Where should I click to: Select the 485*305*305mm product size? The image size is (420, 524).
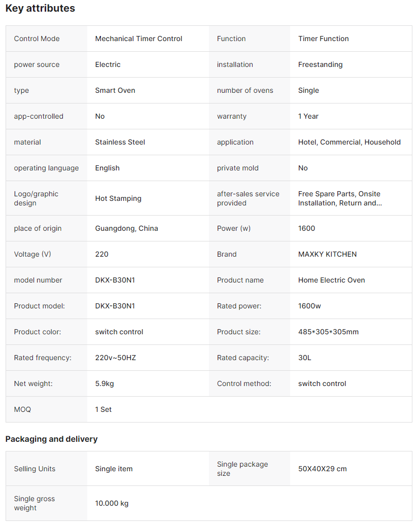pyautogui.click(x=328, y=332)
